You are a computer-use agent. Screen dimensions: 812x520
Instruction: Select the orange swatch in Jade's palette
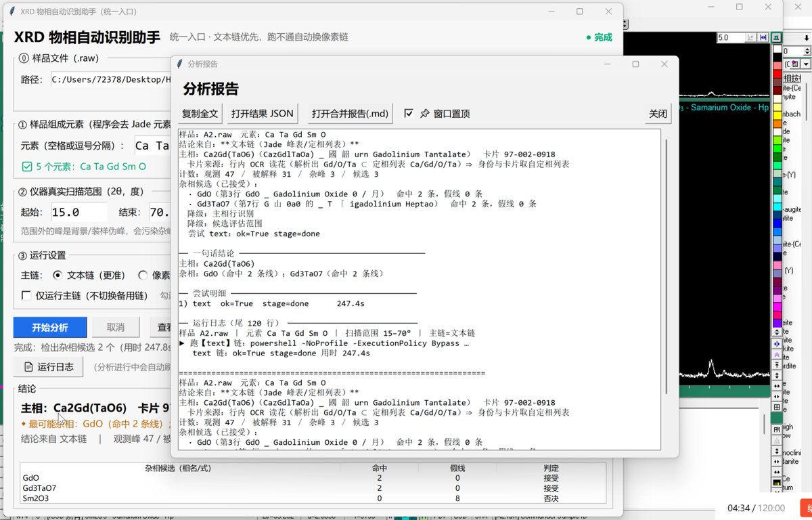[777, 123]
